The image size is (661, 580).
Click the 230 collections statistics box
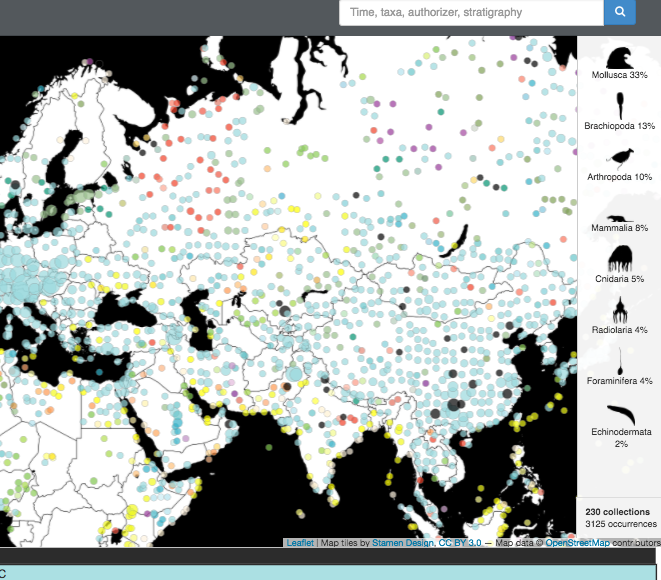(620, 517)
